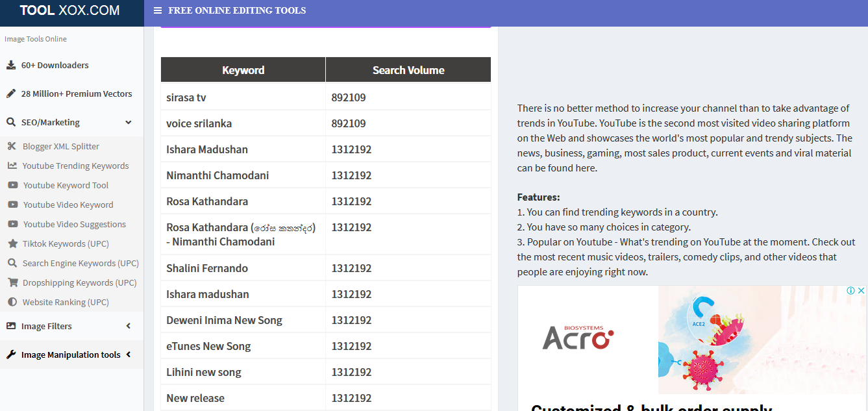The image size is (868, 411).
Task: Open Youtube Video Keyword
Action: pyautogui.click(x=68, y=205)
